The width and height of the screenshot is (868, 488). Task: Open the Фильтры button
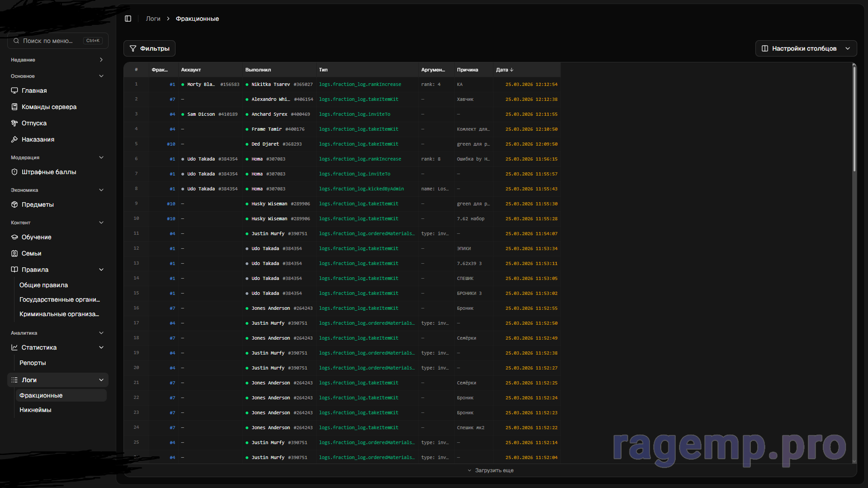coord(149,48)
